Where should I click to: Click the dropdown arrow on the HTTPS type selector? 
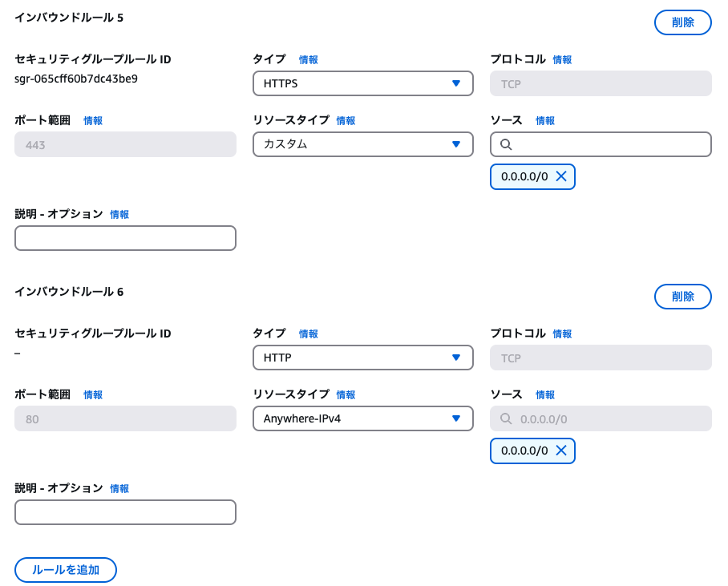(457, 83)
